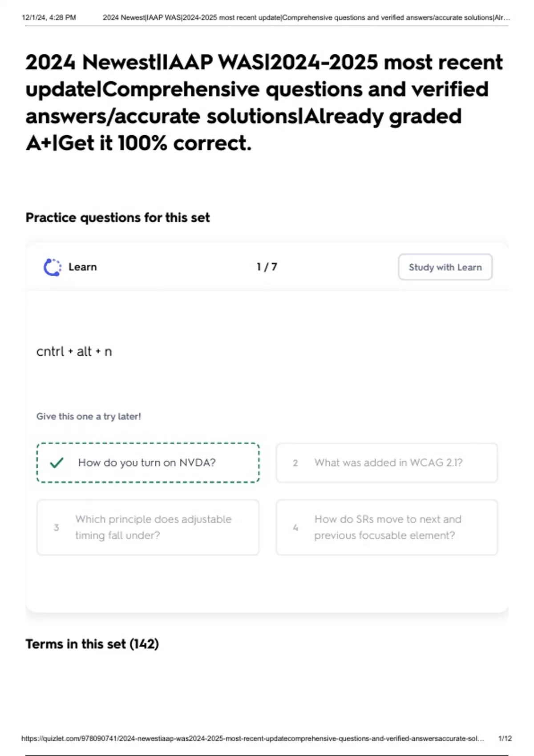Click the Learn label
This screenshot has height=756, width=534.
83,267
